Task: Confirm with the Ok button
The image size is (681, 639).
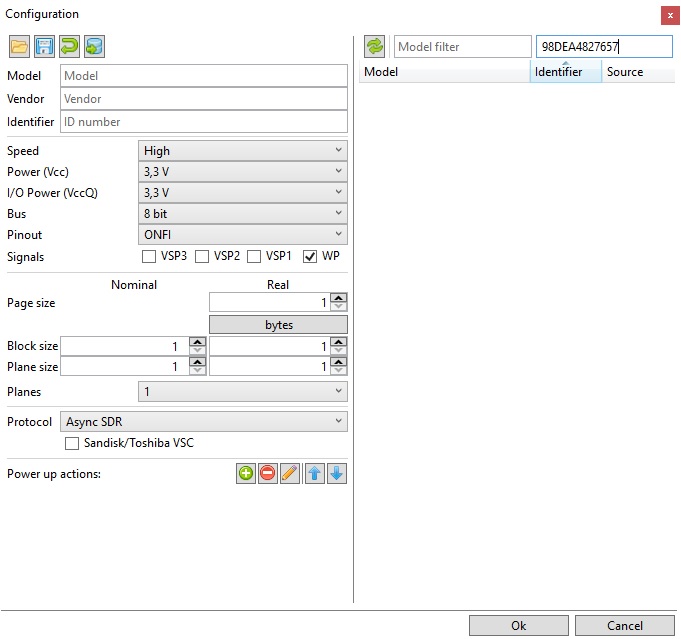Action: pos(519,626)
